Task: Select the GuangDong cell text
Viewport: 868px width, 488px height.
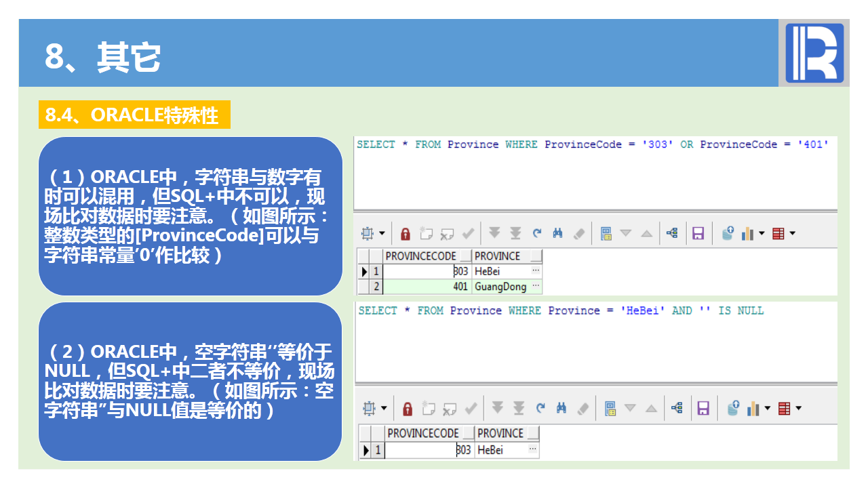Action: [500, 287]
